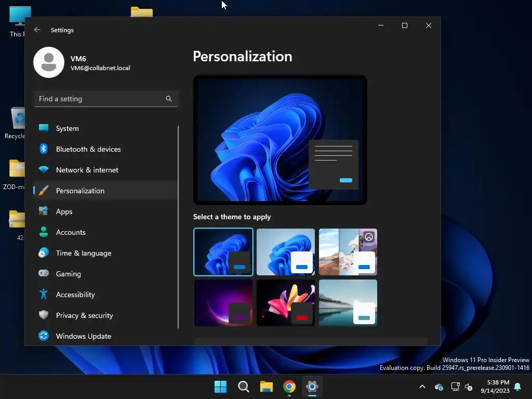
Task: Click the back arrow in Settings
Action: (37, 30)
